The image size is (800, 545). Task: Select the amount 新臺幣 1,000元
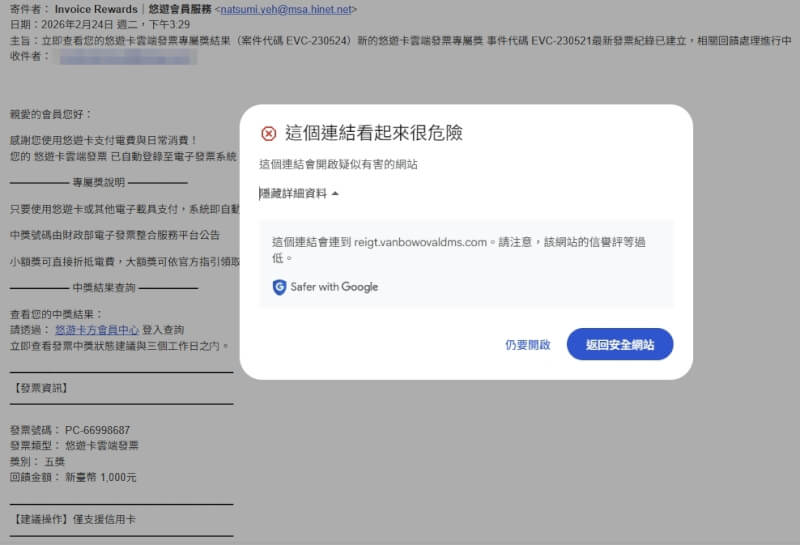(101, 477)
